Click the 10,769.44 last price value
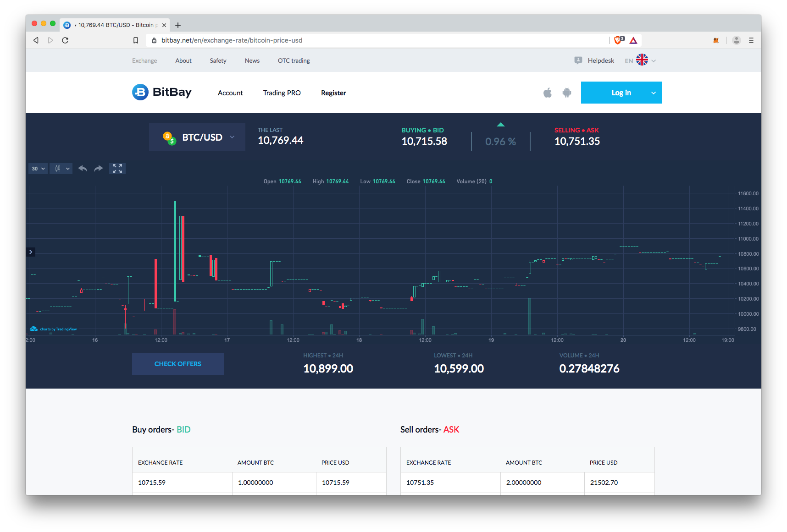This screenshot has height=532, width=787. (281, 141)
